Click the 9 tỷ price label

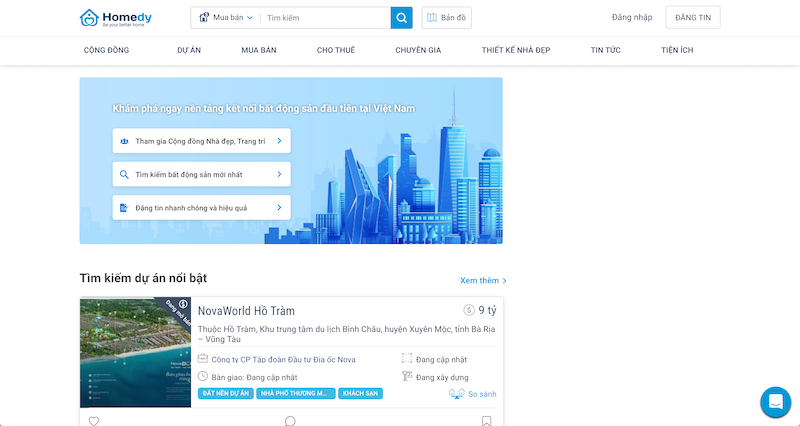pos(487,310)
